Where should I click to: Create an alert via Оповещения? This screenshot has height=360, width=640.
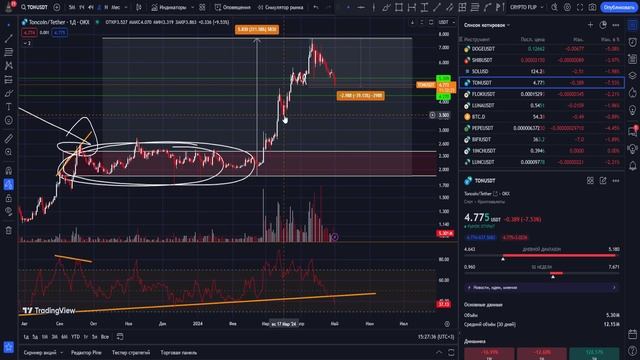(x=233, y=7)
